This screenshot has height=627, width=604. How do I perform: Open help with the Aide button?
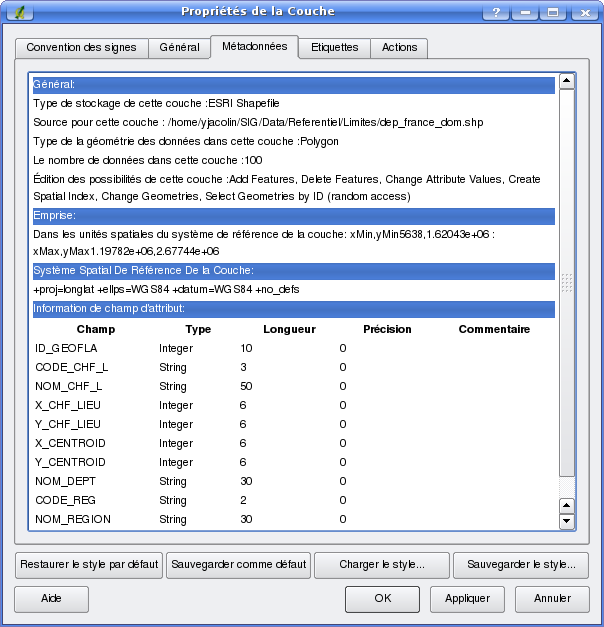[x=51, y=599]
